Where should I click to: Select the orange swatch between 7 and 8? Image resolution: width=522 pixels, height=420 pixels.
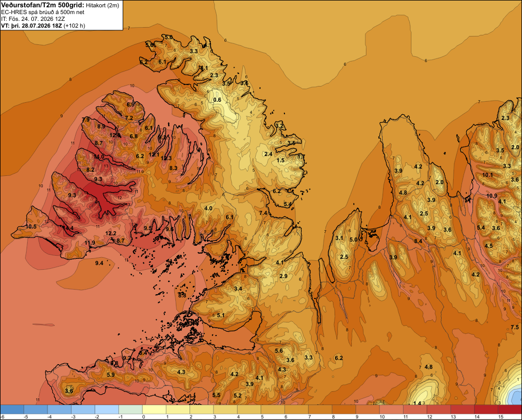tap(321, 410)
